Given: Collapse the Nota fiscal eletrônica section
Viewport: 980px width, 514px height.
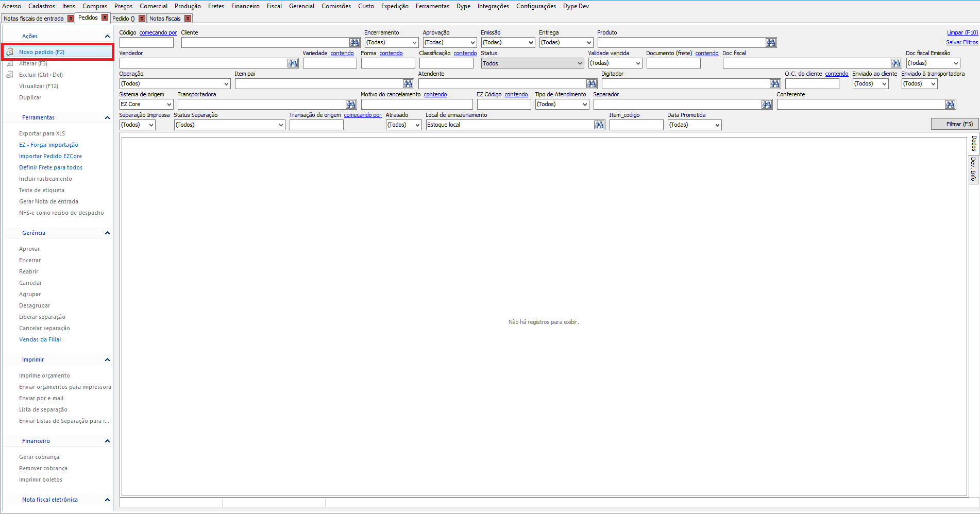Looking at the screenshot, I should (x=107, y=500).
